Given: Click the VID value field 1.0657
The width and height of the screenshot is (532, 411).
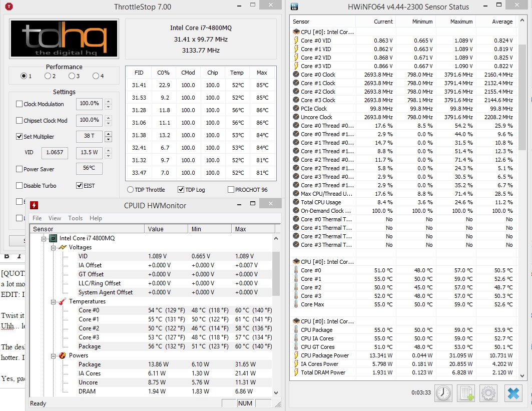Looking at the screenshot, I should 55,153.
